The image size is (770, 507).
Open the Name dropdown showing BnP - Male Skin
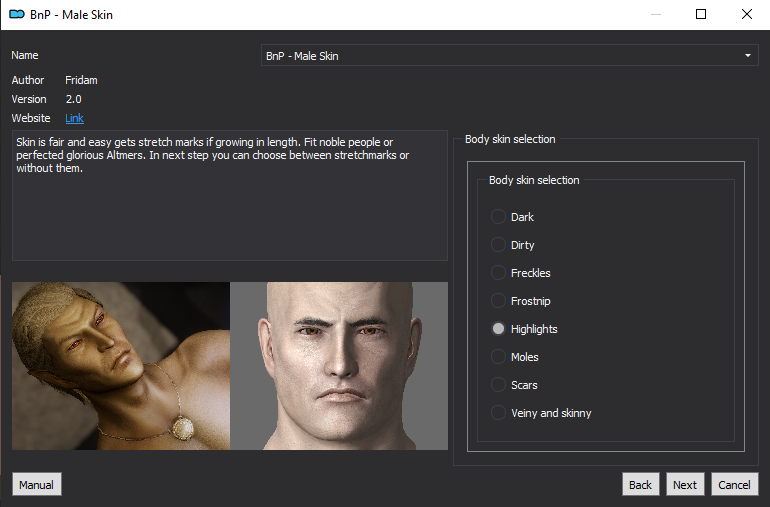tap(509, 56)
